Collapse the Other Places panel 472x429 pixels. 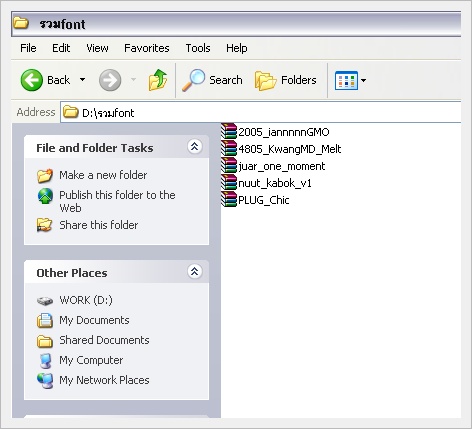(x=195, y=271)
